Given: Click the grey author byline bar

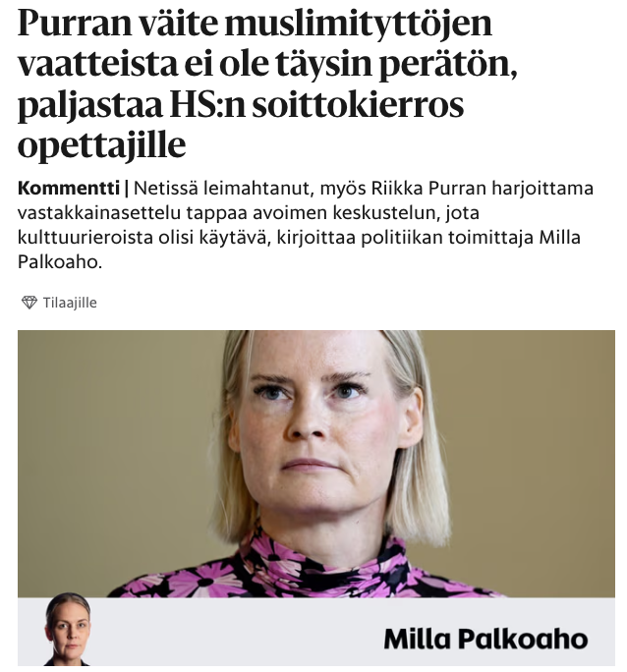Looking at the screenshot, I should tap(315, 632).
